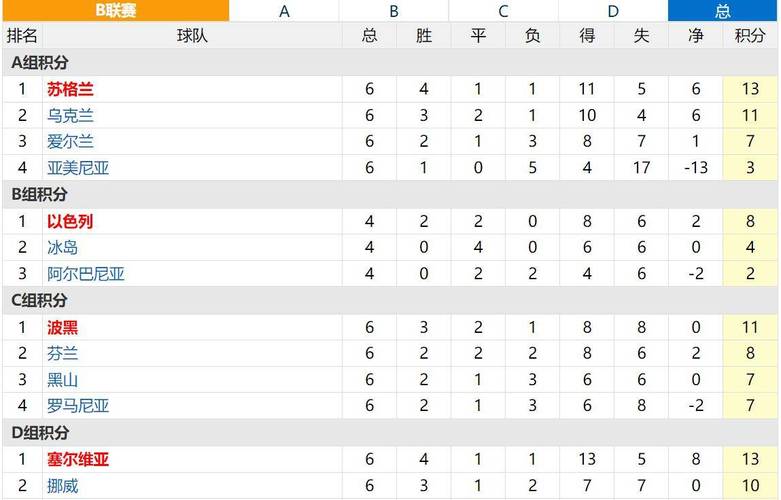This screenshot has width=781, height=500.
Task: Select the D group tab
Action: pos(613,10)
